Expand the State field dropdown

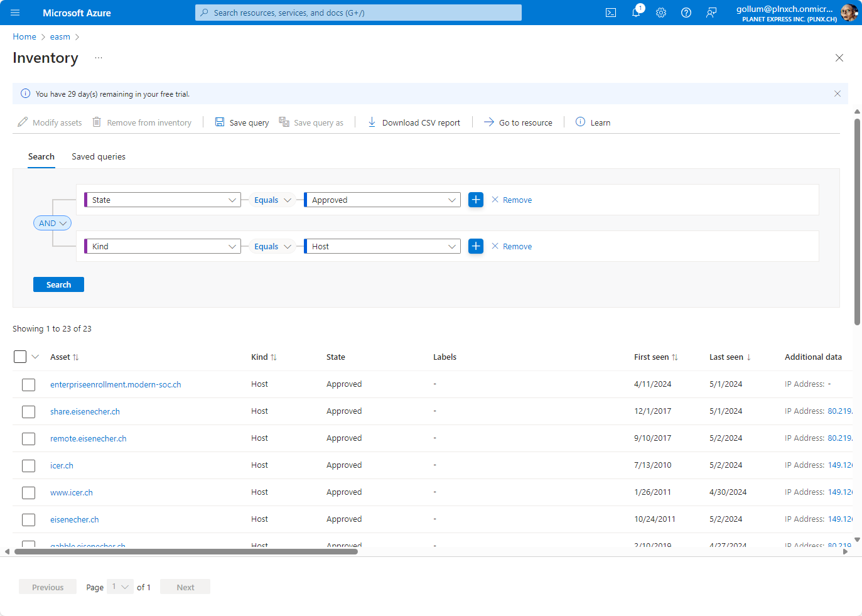[163, 200]
